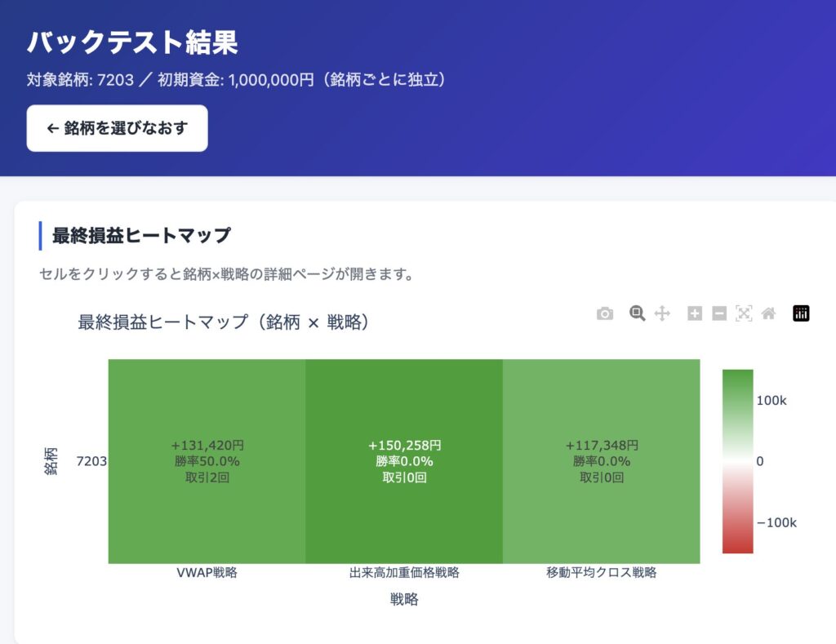Open the Plotly logo link in modebar
This screenshot has height=644, width=836.
coord(801,313)
